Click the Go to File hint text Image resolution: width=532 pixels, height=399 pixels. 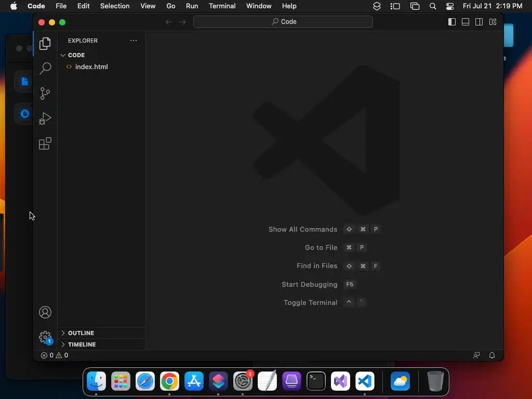coord(321,248)
